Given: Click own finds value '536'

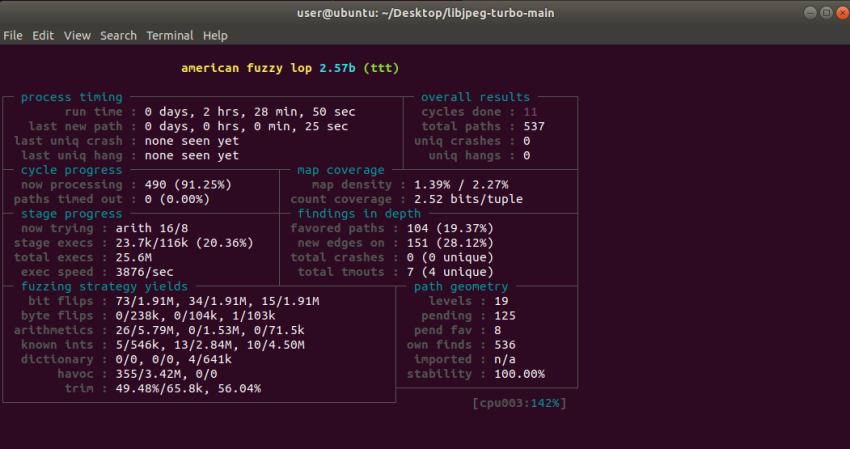Looking at the screenshot, I should coord(505,345).
